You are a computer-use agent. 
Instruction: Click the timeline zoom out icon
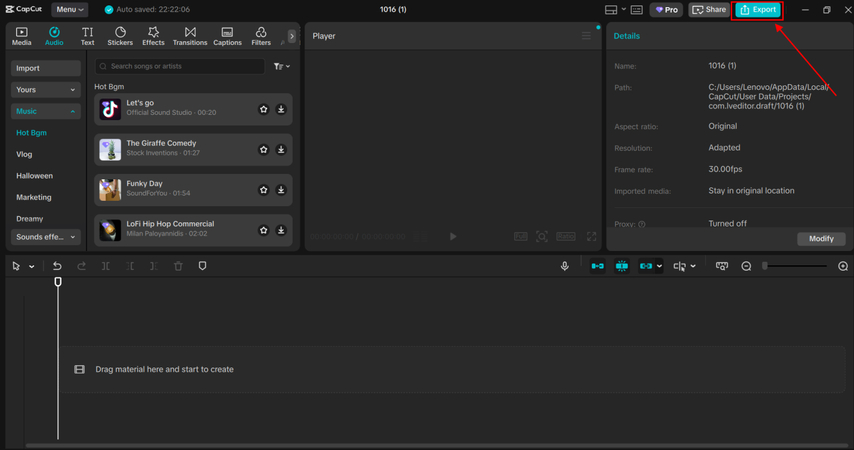[x=746, y=266]
